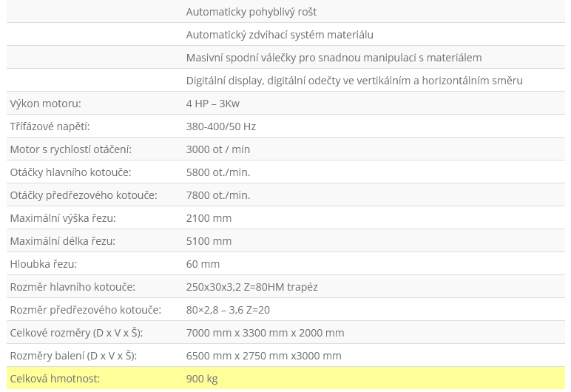
Task: Click the 7800 ot./min. value
Action: 217,195
